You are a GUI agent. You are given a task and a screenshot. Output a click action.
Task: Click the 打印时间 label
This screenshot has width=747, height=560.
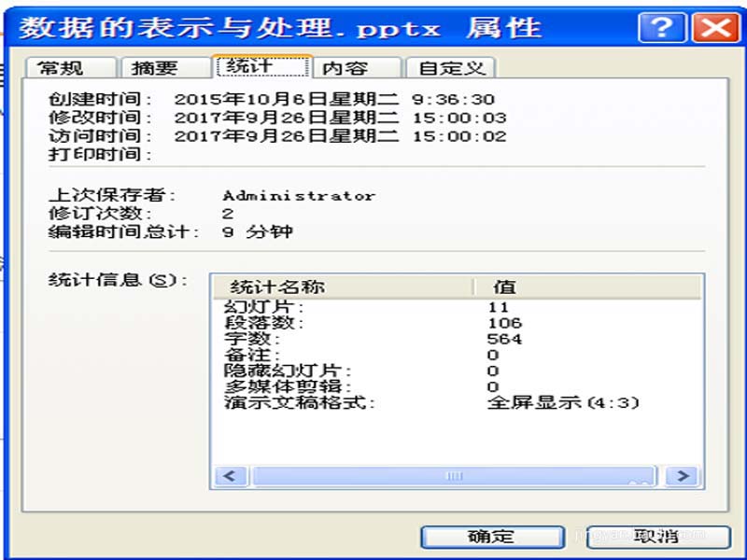[100, 154]
